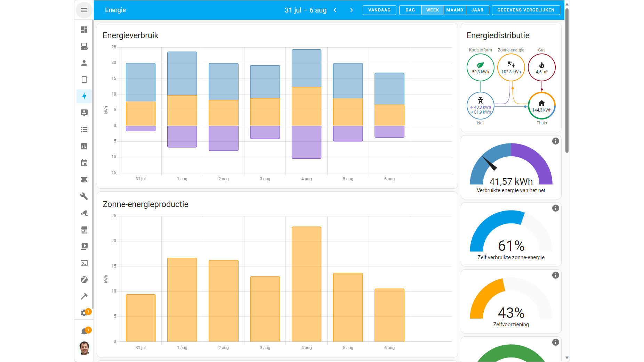Go to previous week with chevron

[x=335, y=10]
